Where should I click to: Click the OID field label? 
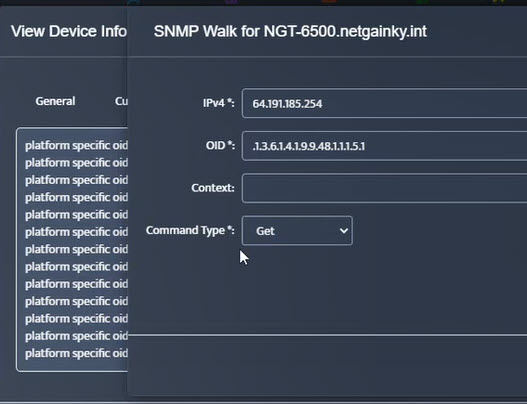[x=220, y=146]
